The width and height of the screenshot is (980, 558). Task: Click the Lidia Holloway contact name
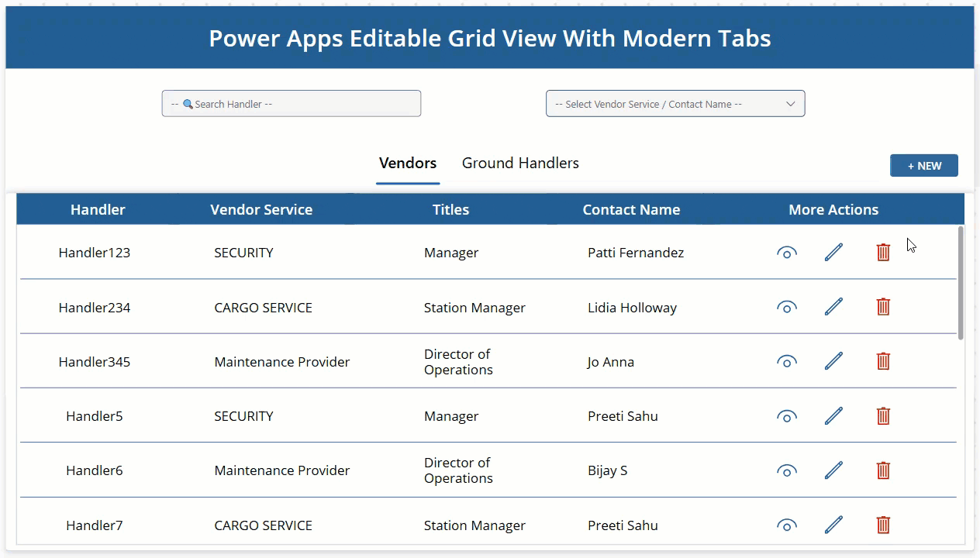pyautogui.click(x=632, y=308)
